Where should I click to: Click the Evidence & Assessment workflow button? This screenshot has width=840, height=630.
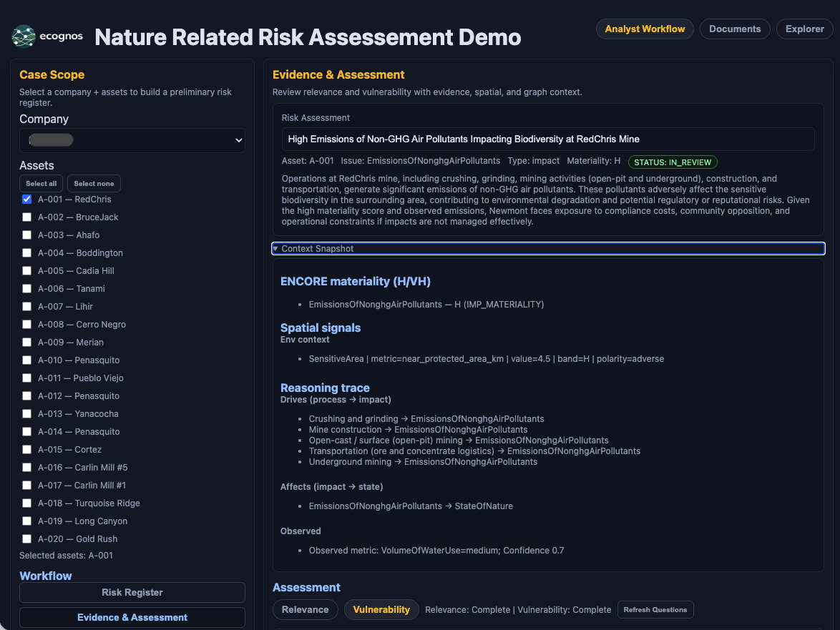(x=132, y=618)
